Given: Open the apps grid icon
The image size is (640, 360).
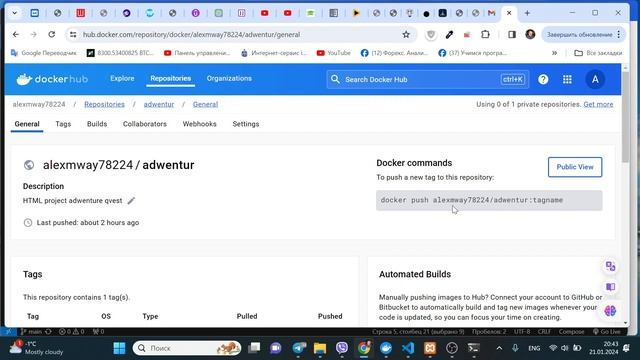Looking at the screenshot, I should [567, 79].
